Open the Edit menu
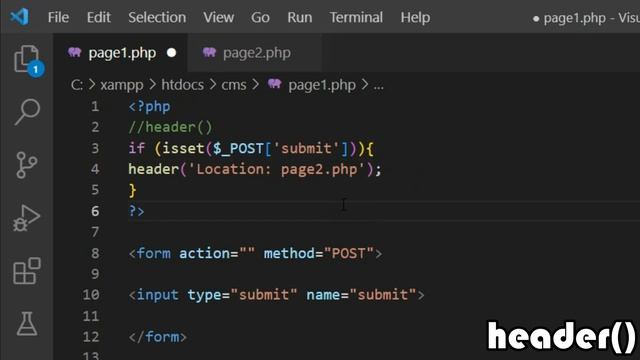This screenshot has width=640, height=360. click(x=98, y=18)
